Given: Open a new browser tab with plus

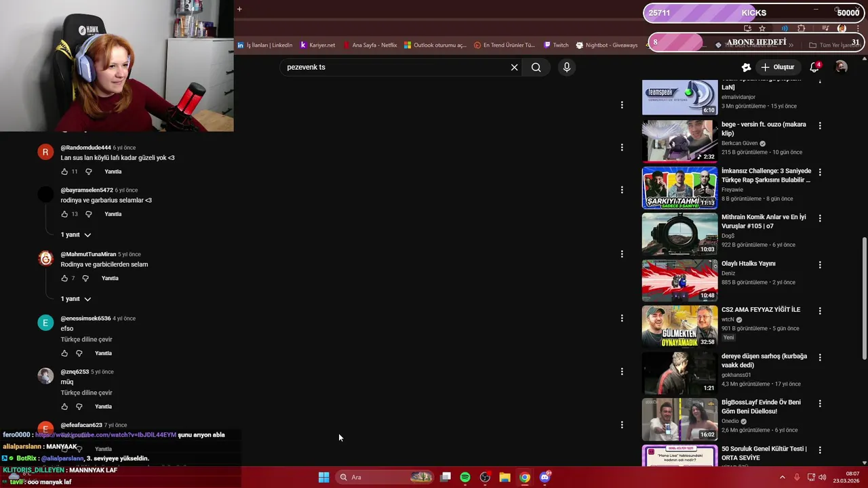Looking at the screenshot, I should (239, 9).
